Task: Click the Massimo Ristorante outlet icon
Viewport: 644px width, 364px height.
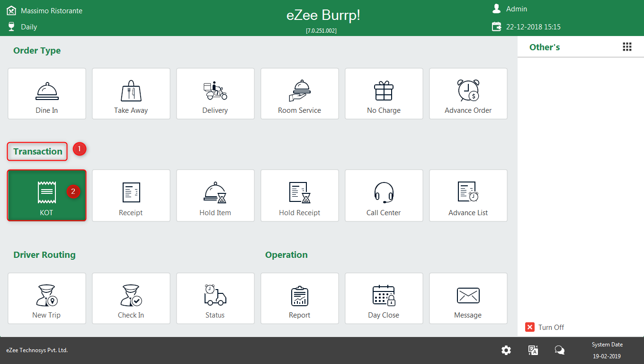Action: 11,10
